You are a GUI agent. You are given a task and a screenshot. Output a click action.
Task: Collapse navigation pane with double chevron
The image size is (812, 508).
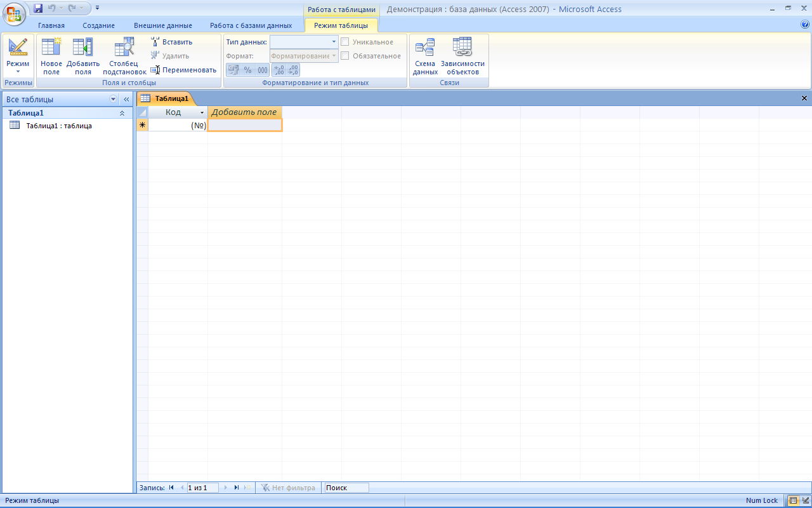pyautogui.click(x=126, y=100)
